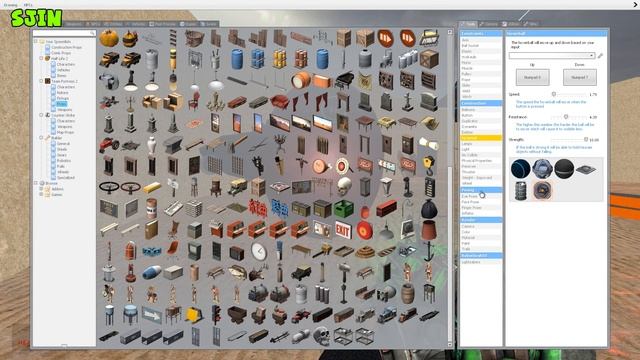Spawn the chandelier prop
Viewport: 640px width, 360px height.
click(216, 102)
